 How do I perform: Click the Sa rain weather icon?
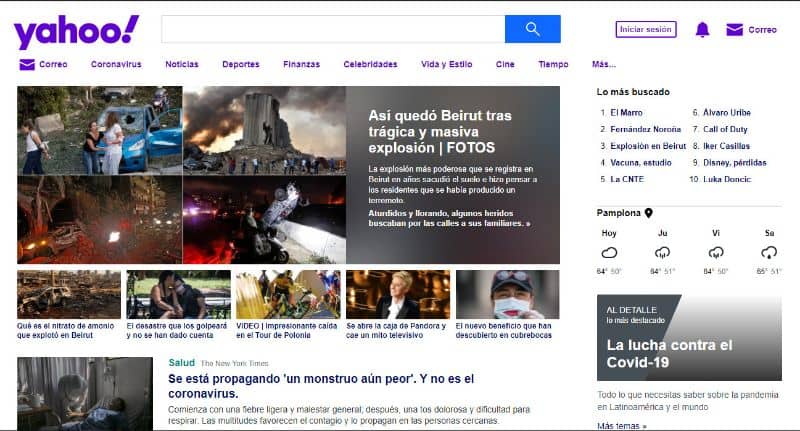coord(769,252)
